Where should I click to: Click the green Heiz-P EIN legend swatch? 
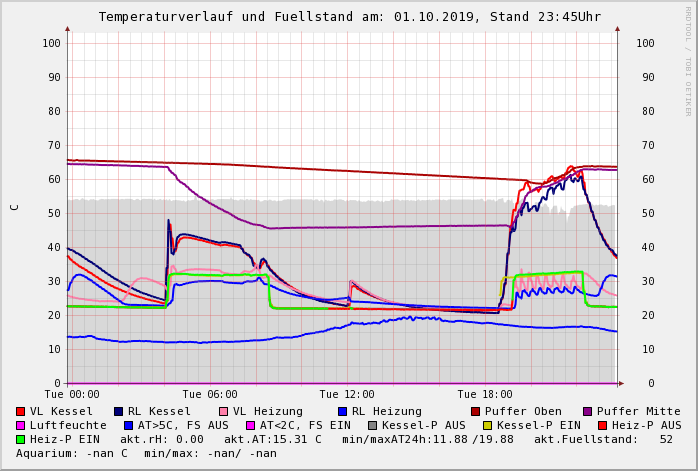(20, 439)
